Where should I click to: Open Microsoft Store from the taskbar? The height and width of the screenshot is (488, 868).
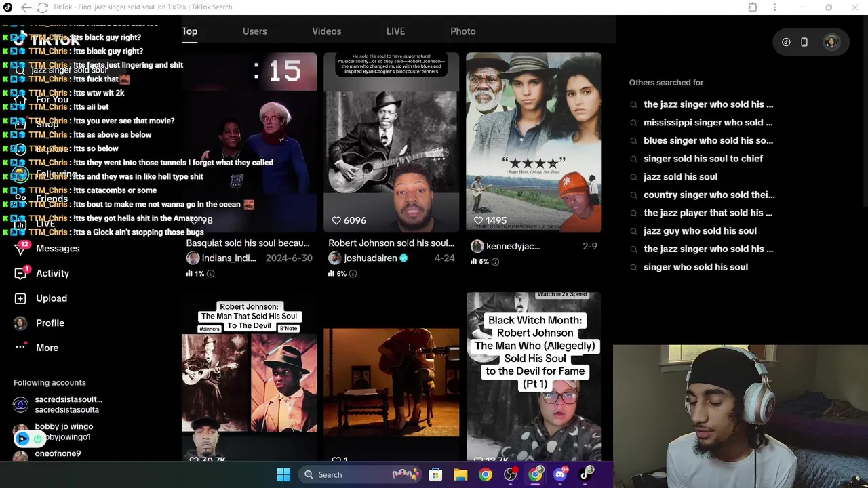coord(435,475)
